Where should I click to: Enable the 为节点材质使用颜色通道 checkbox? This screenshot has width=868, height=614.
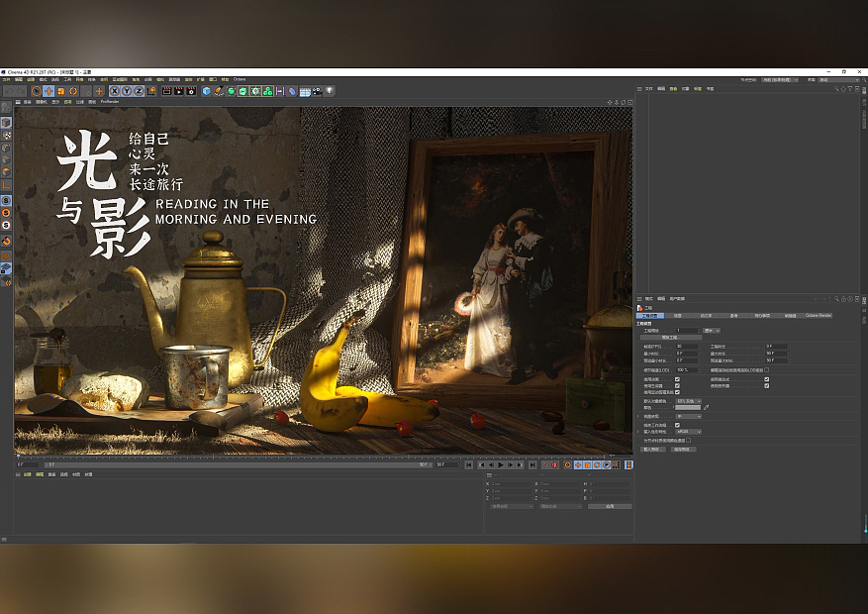[690, 441]
